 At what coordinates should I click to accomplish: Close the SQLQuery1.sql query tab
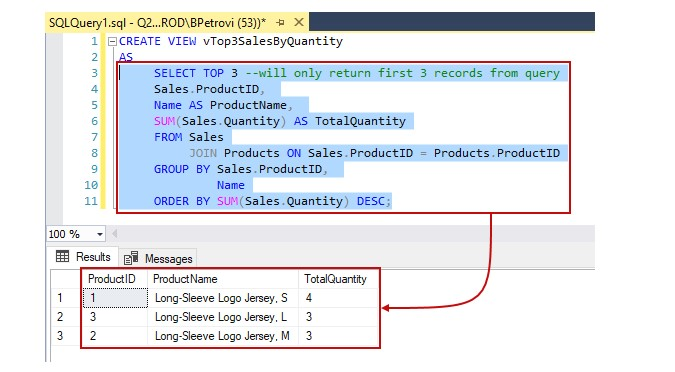(299, 22)
